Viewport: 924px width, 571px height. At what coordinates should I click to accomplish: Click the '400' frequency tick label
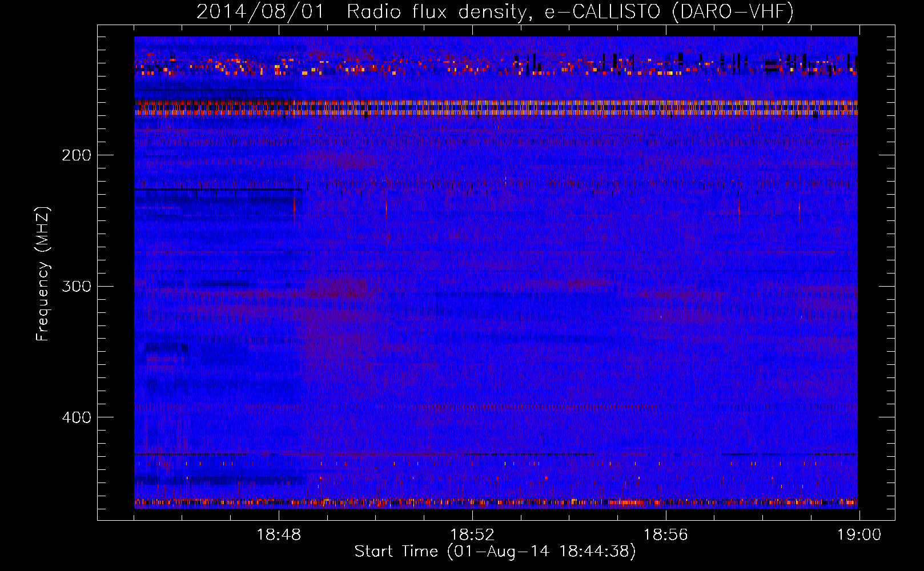pos(77,417)
